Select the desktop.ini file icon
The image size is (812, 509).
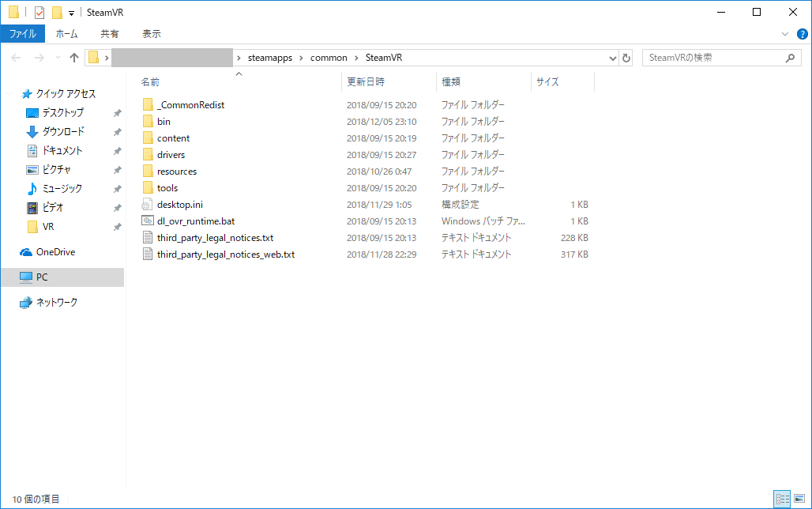click(148, 204)
